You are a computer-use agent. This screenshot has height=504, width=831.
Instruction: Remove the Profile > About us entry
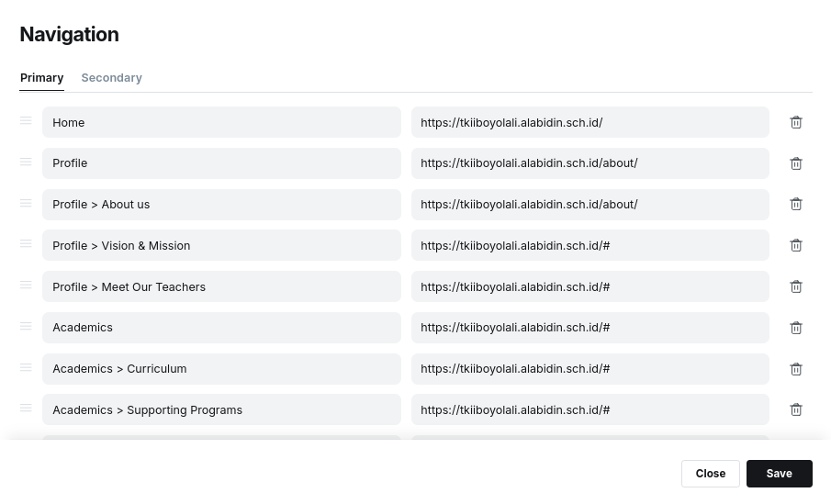(x=796, y=204)
